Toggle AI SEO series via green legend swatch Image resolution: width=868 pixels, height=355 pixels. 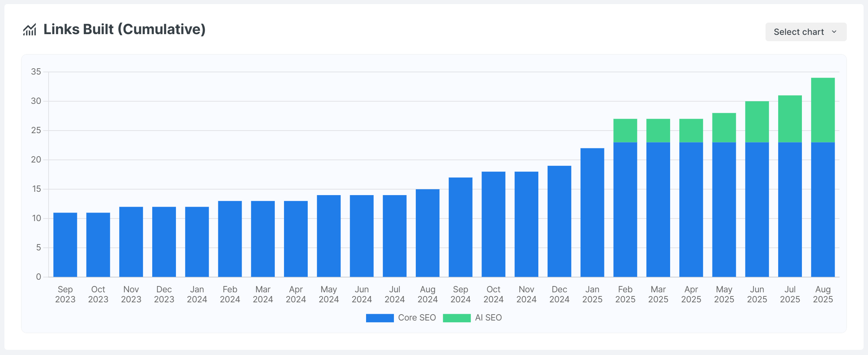pos(456,318)
